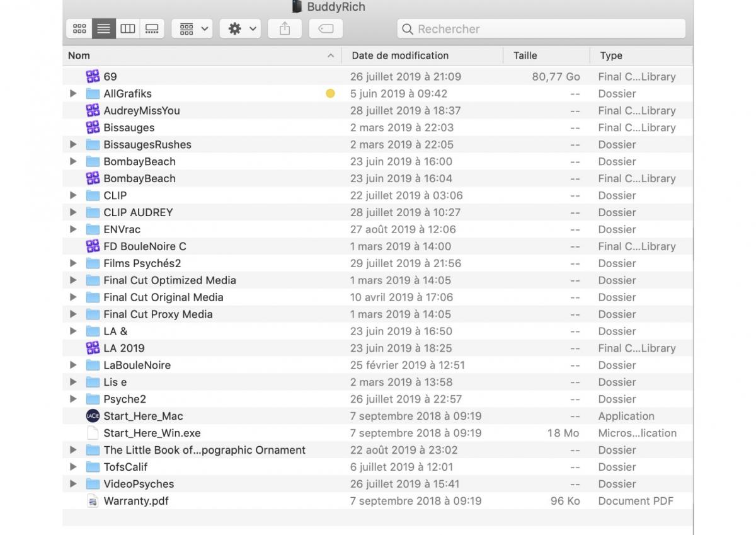Expand the Films Psychés2 folder

click(73, 263)
